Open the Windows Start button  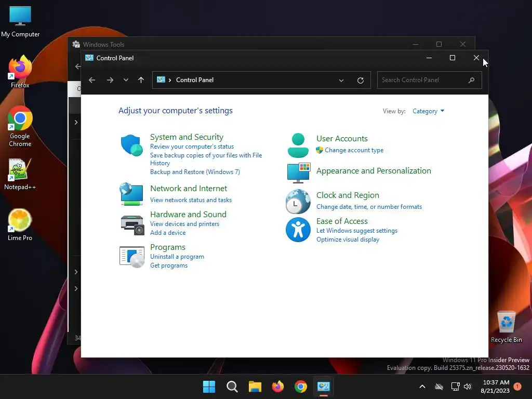[x=209, y=387]
